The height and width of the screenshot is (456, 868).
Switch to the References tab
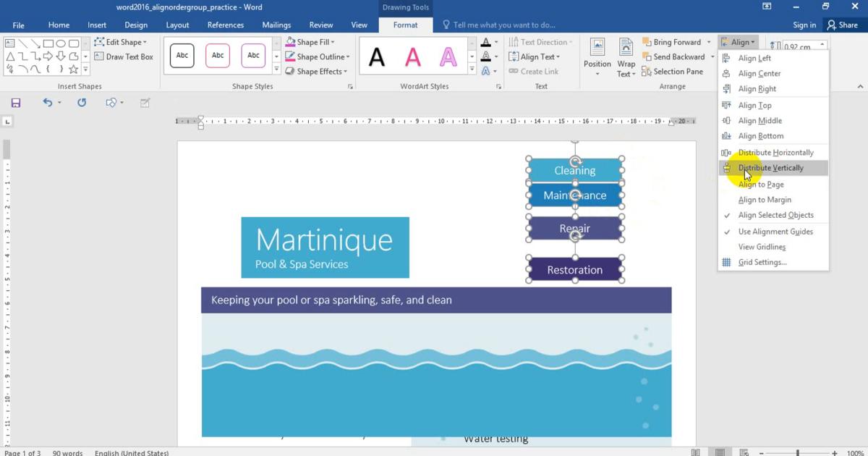pyautogui.click(x=226, y=25)
